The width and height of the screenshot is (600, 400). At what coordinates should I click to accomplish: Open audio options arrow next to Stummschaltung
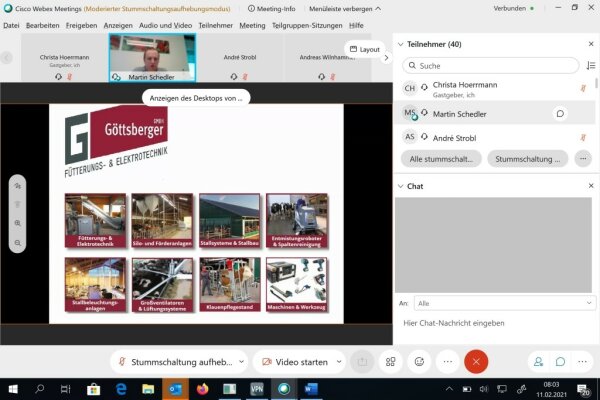pyautogui.click(x=241, y=362)
